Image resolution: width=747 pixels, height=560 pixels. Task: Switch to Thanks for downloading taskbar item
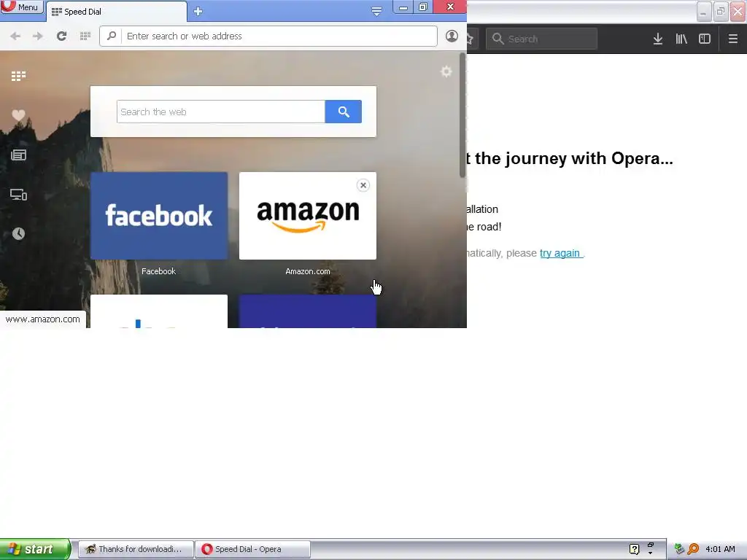(x=136, y=549)
